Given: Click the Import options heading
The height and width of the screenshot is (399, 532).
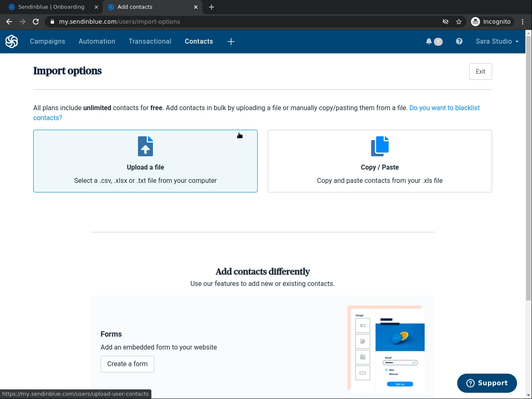Looking at the screenshot, I should [x=67, y=71].
